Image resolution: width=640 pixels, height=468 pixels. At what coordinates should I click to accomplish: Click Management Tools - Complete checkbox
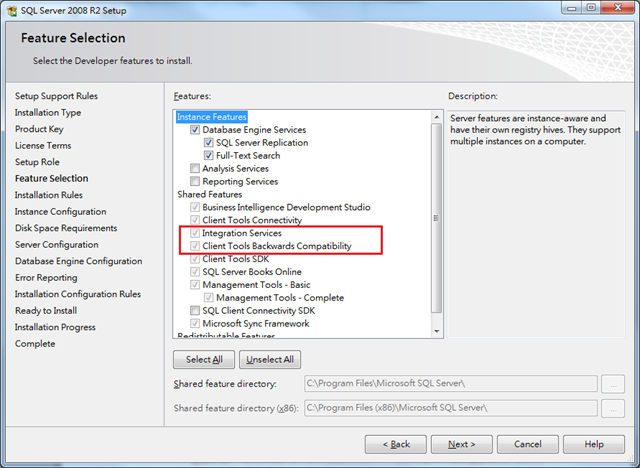pos(208,298)
